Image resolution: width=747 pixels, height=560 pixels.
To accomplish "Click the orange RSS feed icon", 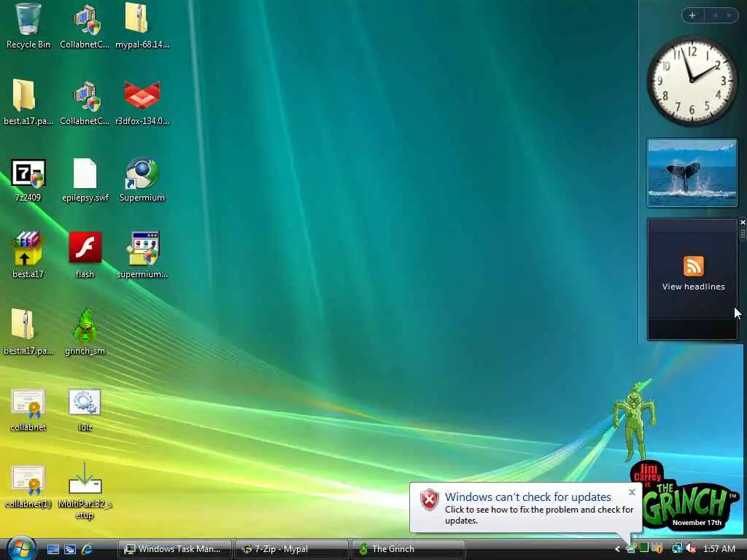I will click(x=693, y=265).
